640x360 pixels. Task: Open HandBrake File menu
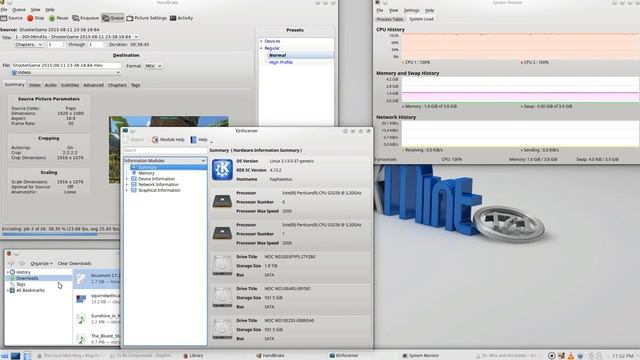point(4,9)
